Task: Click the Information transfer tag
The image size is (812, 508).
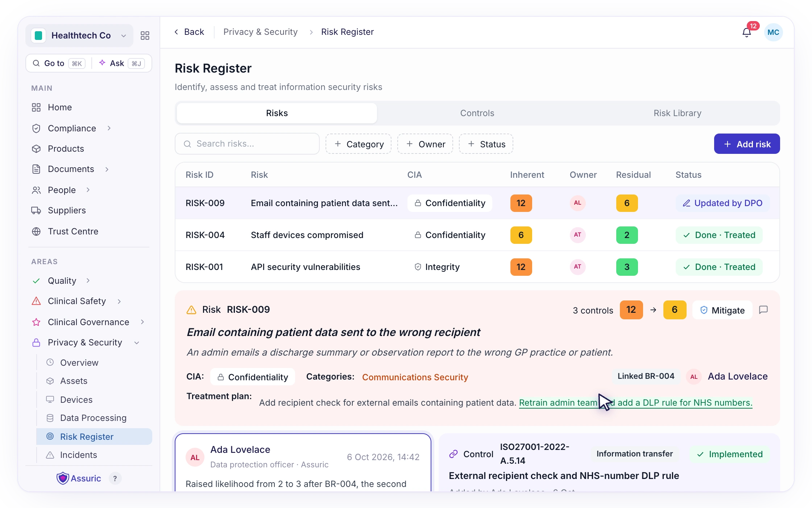Action: [634, 454]
